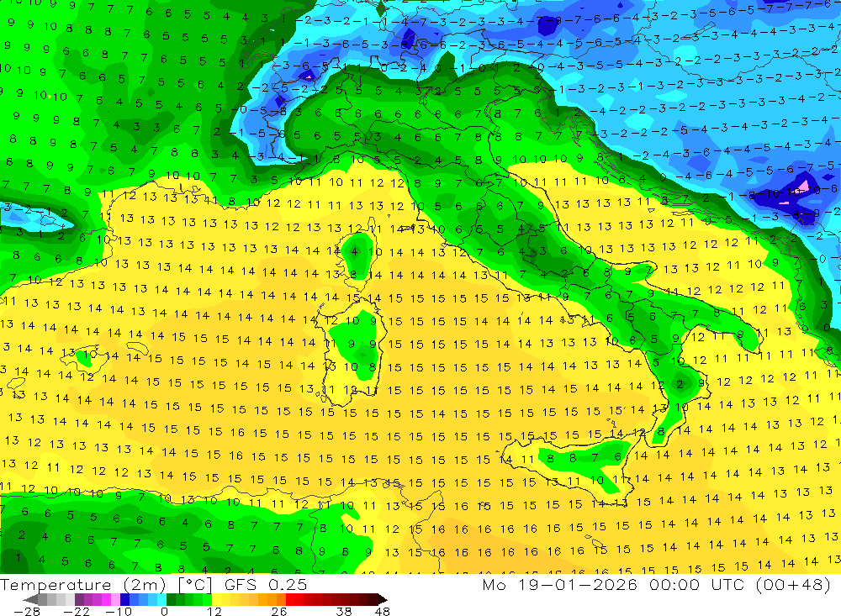Click the '[°C]' unit label
Viewport: 841px width, 616px height.
tap(195, 585)
